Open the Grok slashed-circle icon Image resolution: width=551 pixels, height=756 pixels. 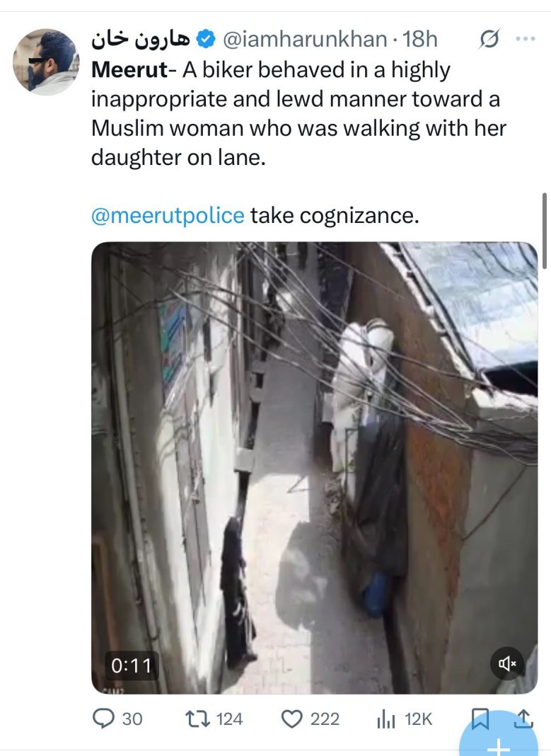click(x=487, y=40)
